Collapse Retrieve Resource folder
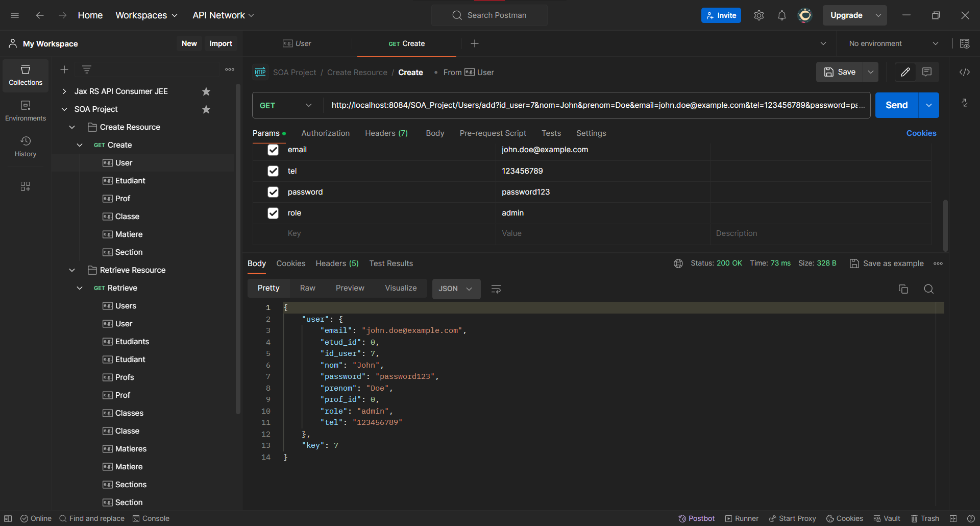Image resolution: width=980 pixels, height=526 pixels. coord(72,270)
